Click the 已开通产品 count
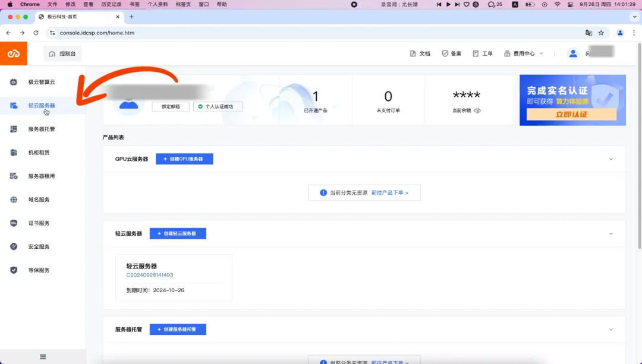This screenshot has height=364, width=642. coord(315,97)
